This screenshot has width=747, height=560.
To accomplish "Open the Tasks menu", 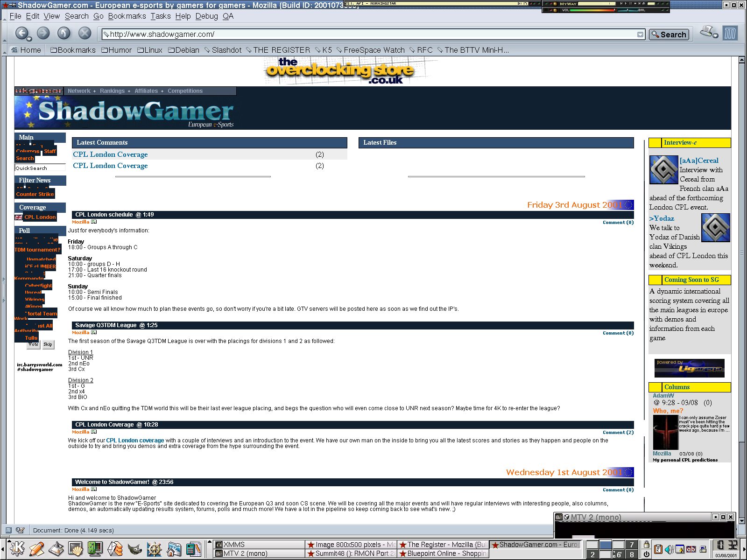I will pos(161,16).
